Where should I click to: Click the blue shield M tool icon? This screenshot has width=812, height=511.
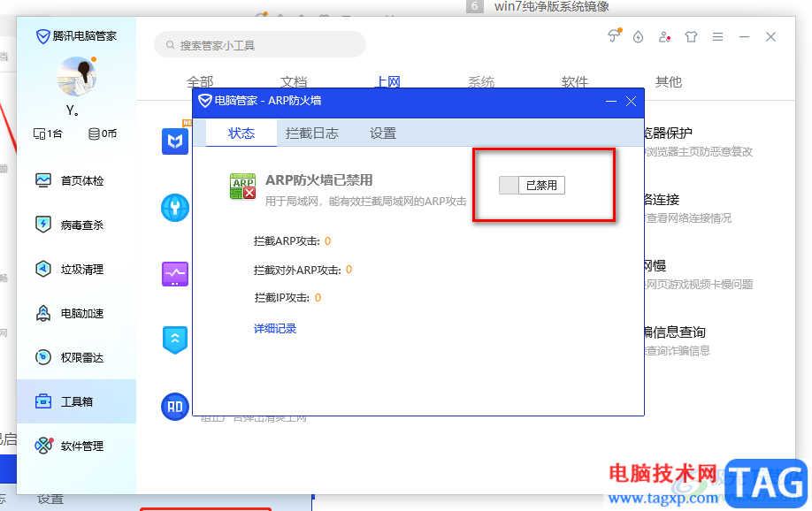coord(175,141)
